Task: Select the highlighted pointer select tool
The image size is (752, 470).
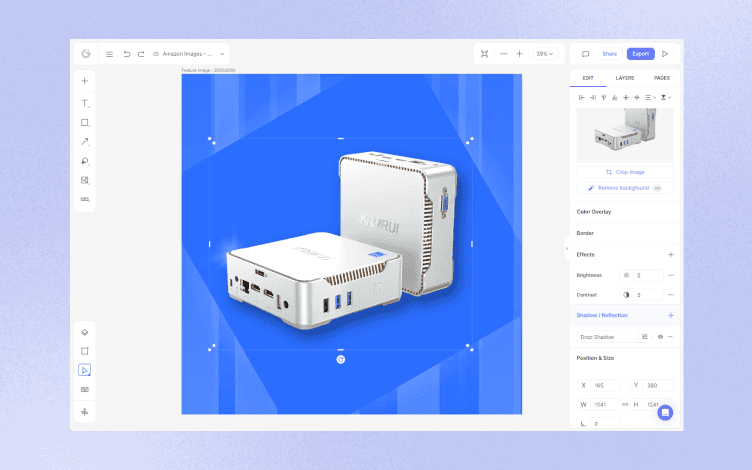Action: click(84, 370)
